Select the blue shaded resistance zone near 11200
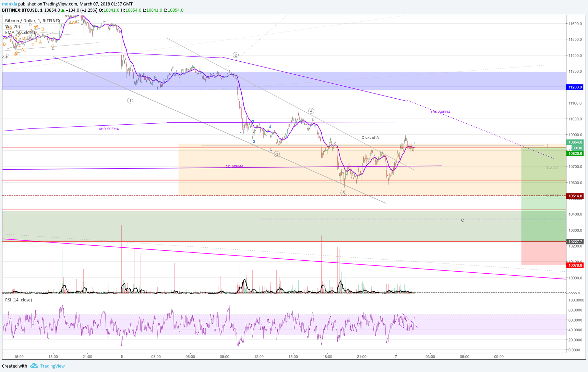Viewport: 588px width, 372px height. point(284,80)
